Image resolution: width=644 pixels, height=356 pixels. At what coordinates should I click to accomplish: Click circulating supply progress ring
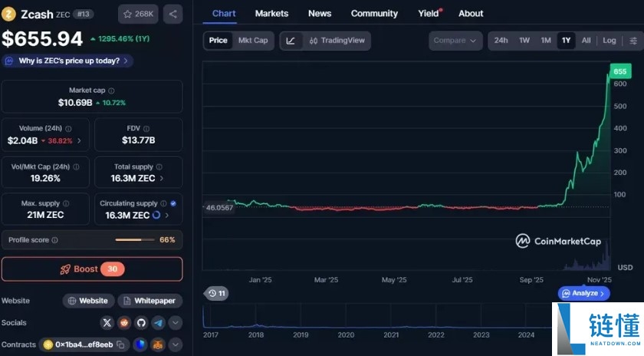point(156,215)
